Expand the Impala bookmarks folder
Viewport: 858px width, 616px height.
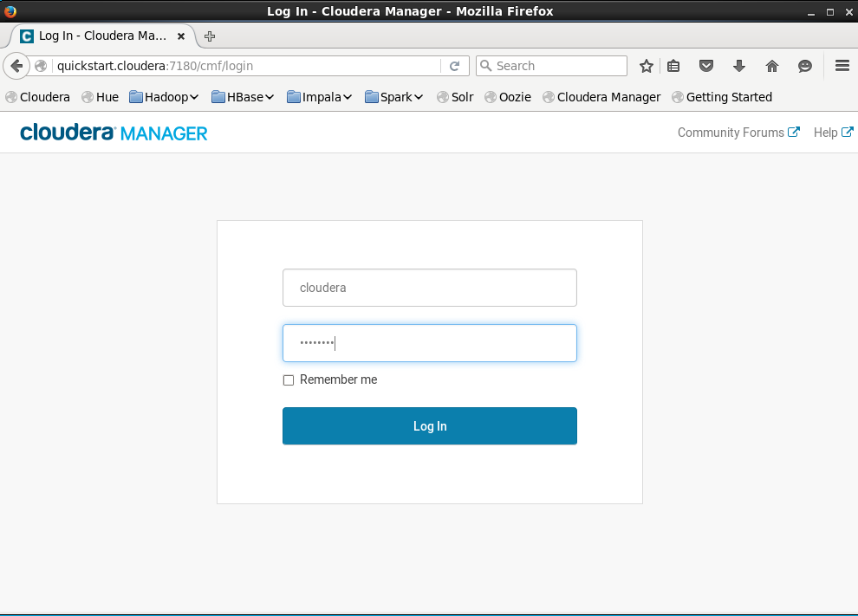[x=320, y=97]
